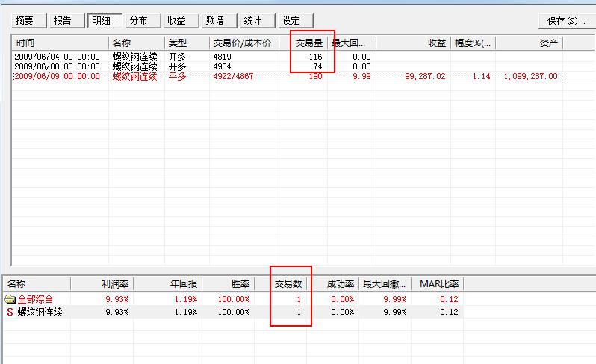Click the MAR比率 column header
The width and height of the screenshot is (596, 364).
437,284
